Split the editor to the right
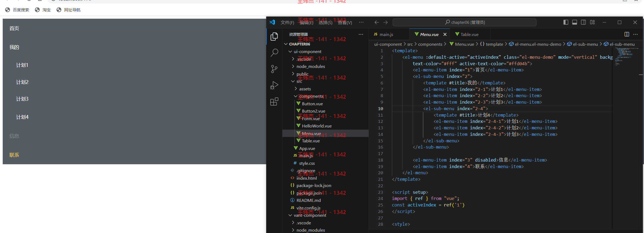Viewport: 644px width, 233px height. pos(627,34)
